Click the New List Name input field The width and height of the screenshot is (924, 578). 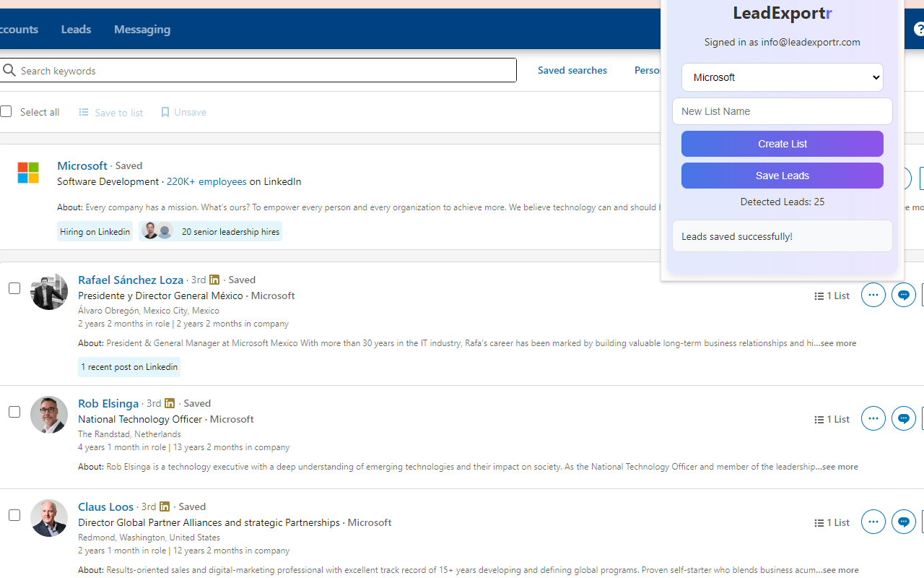click(x=783, y=111)
